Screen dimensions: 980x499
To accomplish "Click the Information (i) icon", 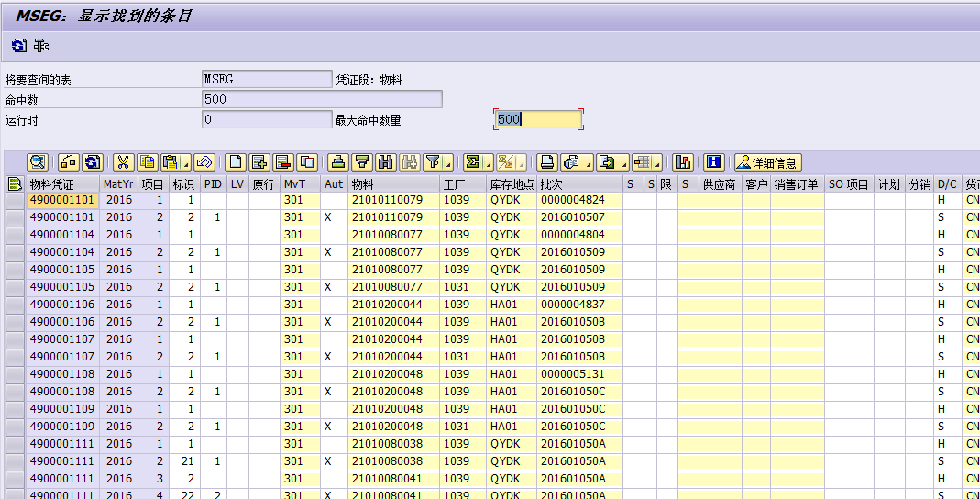I will [x=713, y=162].
